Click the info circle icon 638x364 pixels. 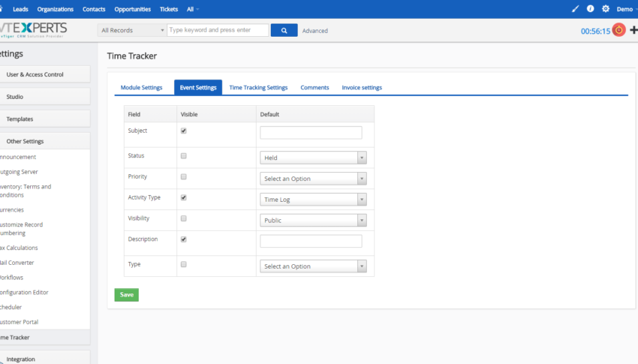(x=590, y=8)
